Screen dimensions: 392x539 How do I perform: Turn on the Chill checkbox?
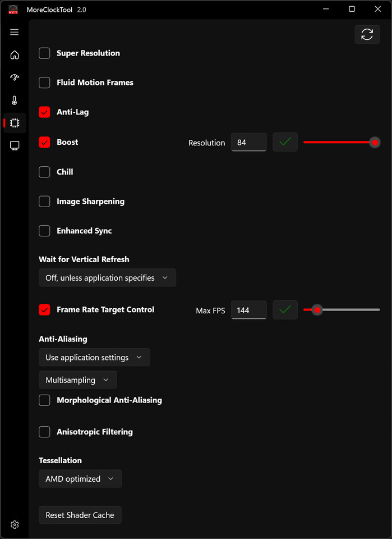[44, 172]
